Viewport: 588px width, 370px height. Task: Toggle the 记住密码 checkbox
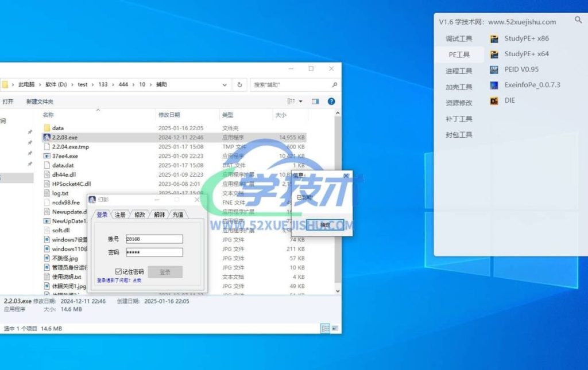pyautogui.click(x=118, y=271)
